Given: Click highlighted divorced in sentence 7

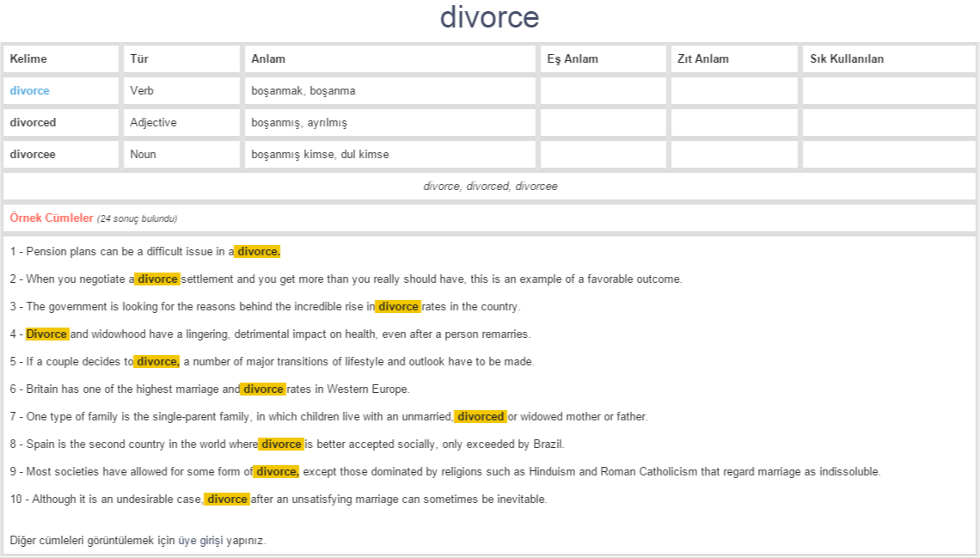Looking at the screenshot, I should coord(481,417).
